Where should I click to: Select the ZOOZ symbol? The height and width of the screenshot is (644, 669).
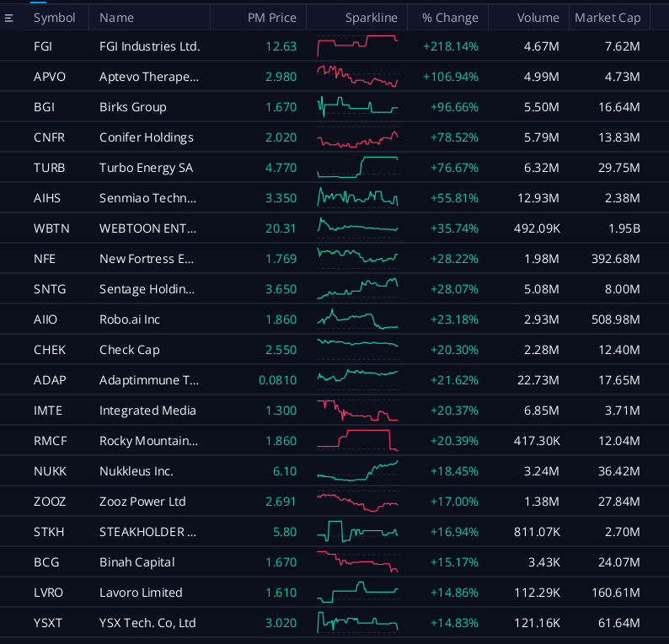pyautogui.click(x=50, y=501)
